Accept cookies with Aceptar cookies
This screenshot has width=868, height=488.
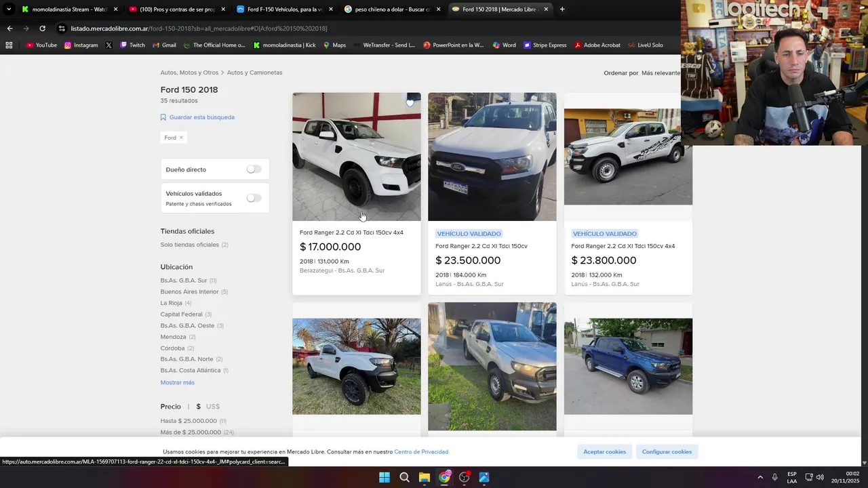(x=605, y=451)
